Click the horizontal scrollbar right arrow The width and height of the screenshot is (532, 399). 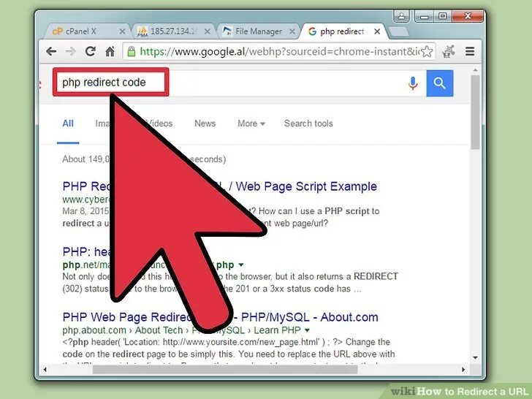click(x=463, y=370)
